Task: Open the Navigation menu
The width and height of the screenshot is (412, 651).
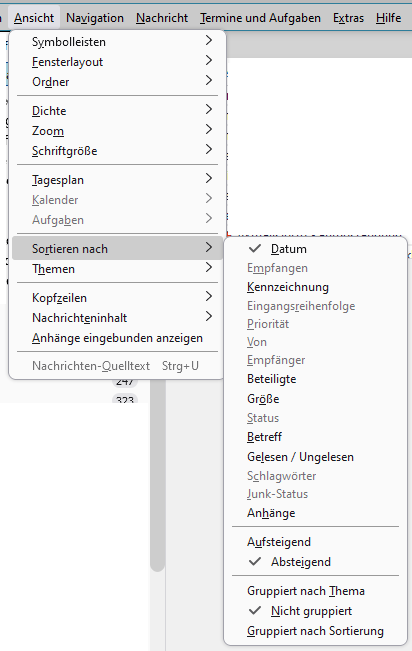Action: coord(95,18)
